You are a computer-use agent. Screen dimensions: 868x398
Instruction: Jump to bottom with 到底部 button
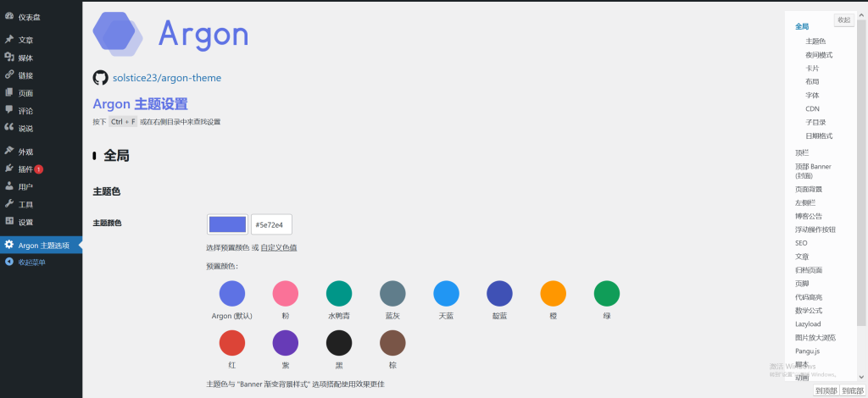click(852, 390)
